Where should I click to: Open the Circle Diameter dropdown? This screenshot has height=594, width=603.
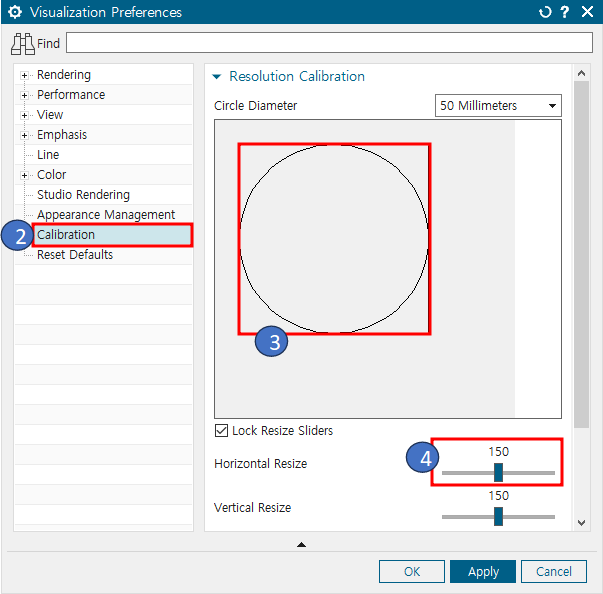pyautogui.click(x=499, y=106)
